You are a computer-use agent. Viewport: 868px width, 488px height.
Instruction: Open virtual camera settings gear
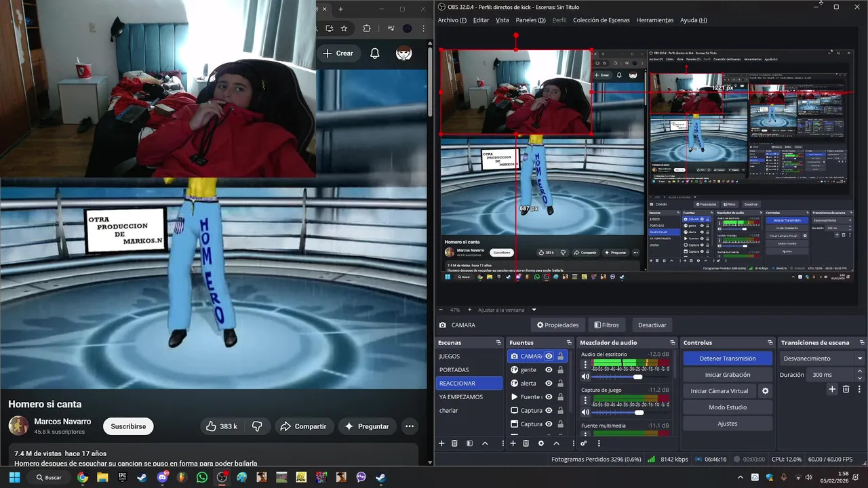(766, 391)
